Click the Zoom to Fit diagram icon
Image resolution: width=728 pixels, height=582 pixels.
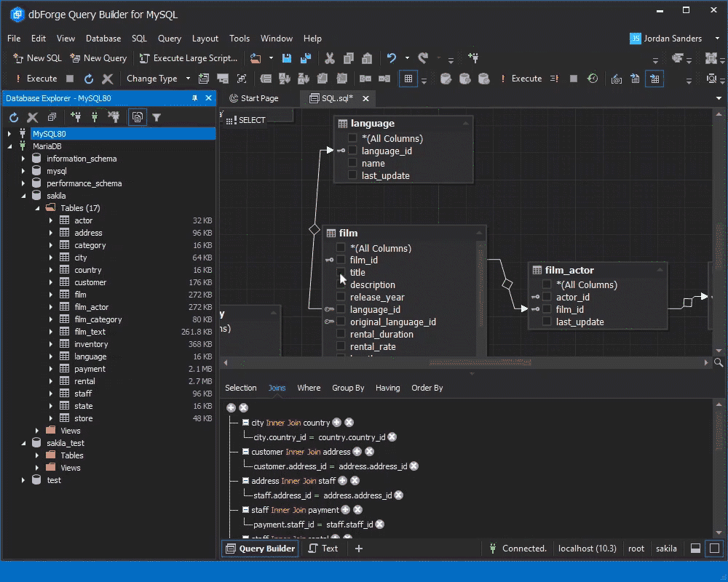pyautogui.click(x=242, y=79)
